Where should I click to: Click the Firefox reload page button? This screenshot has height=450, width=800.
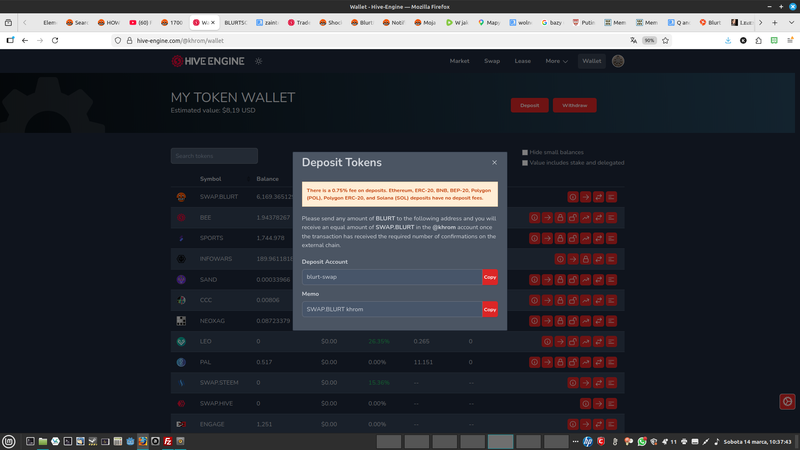[54, 40]
